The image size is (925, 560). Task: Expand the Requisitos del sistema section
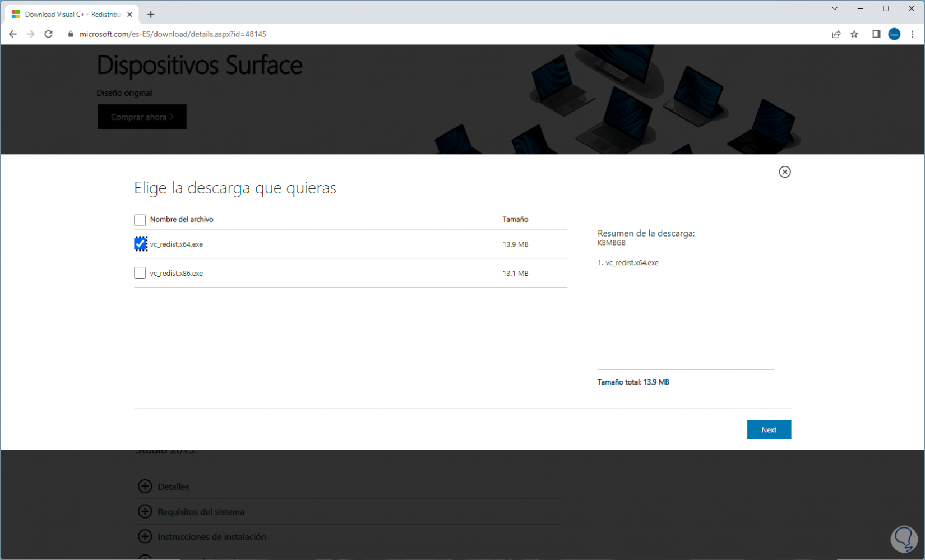click(145, 511)
